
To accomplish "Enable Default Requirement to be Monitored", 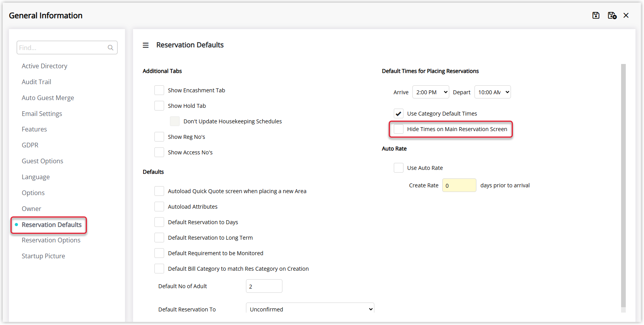I will pyautogui.click(x=159, y=253).
